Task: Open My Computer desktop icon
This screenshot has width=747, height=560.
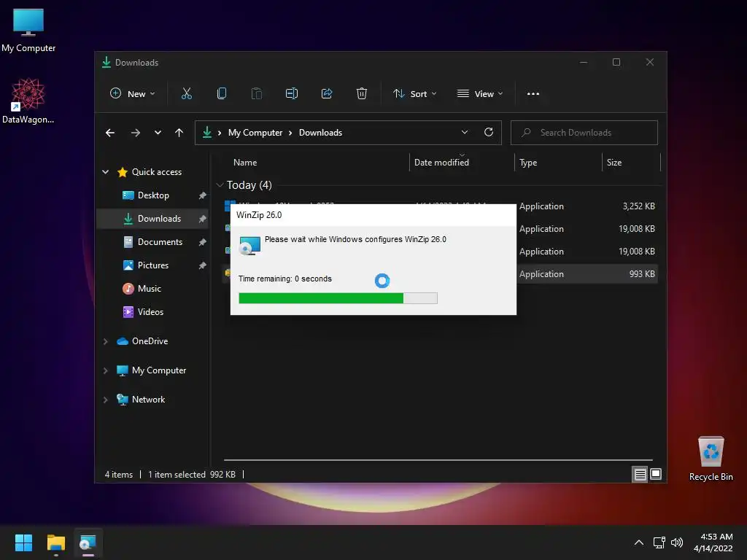Action: click(x=28, y=30)
